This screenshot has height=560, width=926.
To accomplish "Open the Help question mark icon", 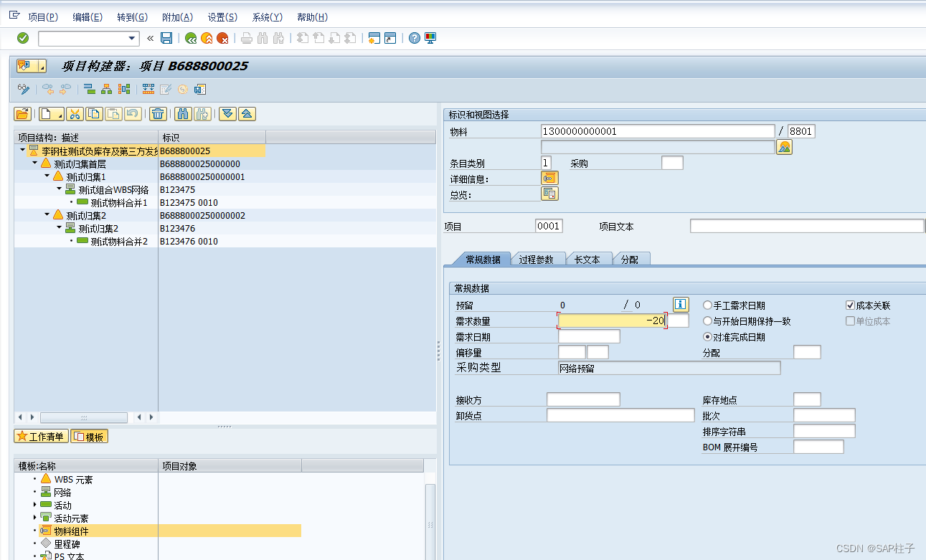I will pyautogui.click(x=414, y=38).
